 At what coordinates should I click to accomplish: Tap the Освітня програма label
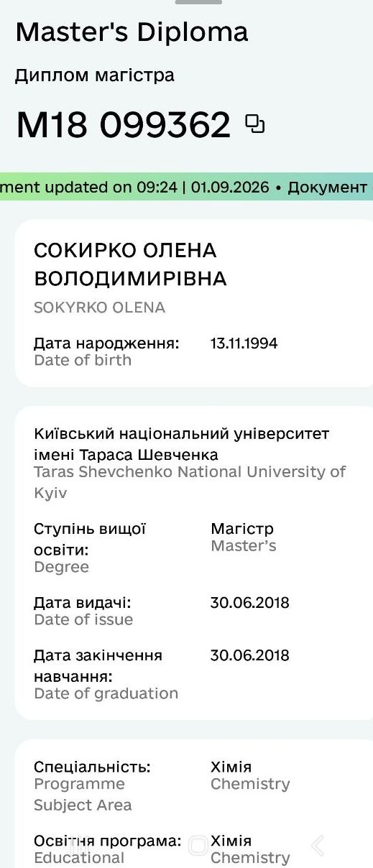(107, 841)
